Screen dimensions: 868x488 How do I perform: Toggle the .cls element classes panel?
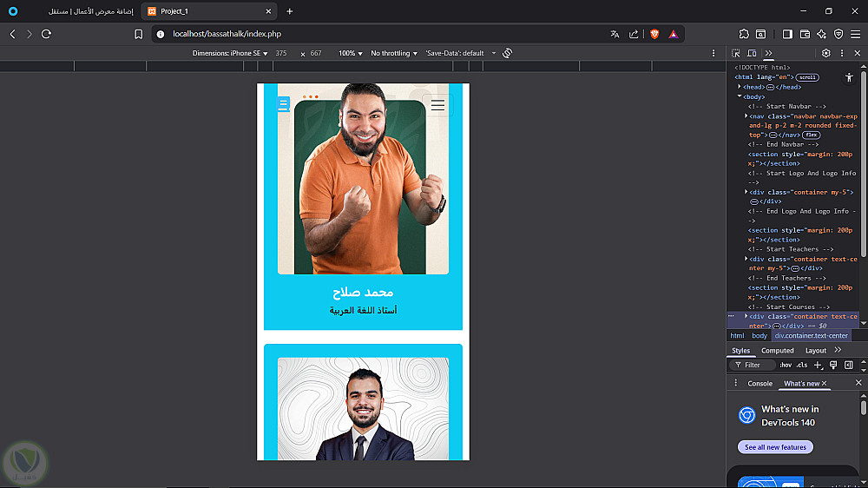pyautogui.click(x=801, y=365)
